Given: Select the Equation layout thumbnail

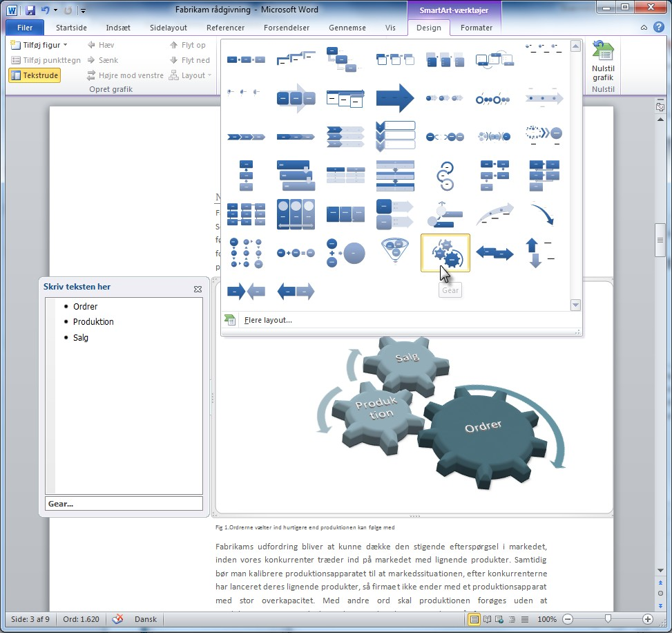Looking at the screenshot, I should [x=296, y=253].
